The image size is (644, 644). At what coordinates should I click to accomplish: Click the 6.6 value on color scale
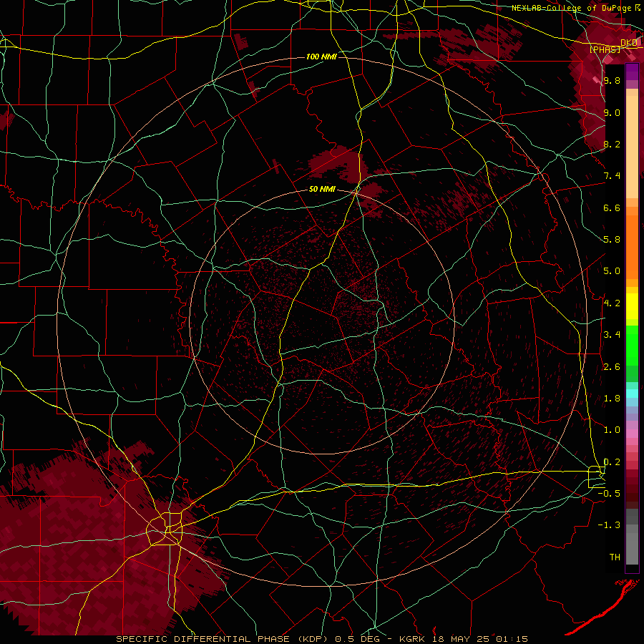[x=612, y=208]
